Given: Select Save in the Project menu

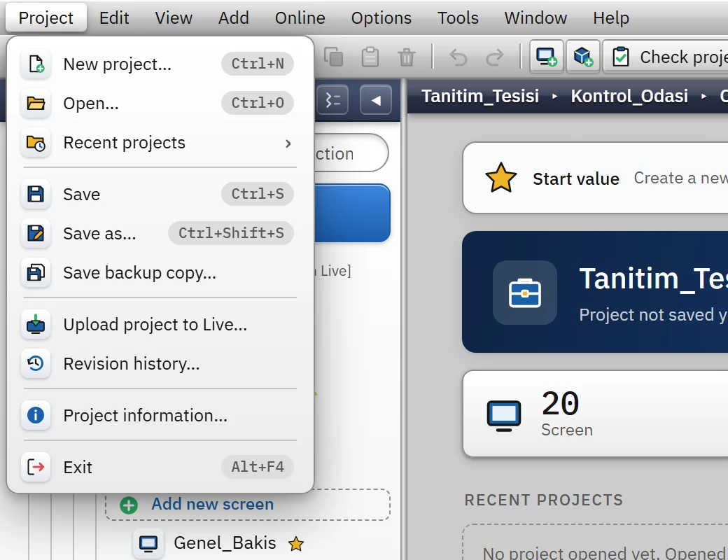Looking at the screenshot, I should [160, 194].
